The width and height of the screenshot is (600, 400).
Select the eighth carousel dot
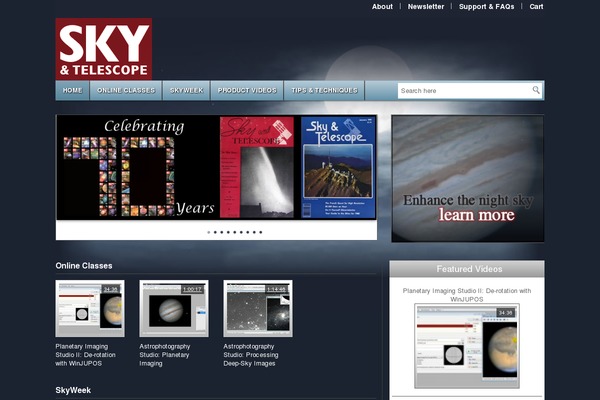[x=254, y=232]
